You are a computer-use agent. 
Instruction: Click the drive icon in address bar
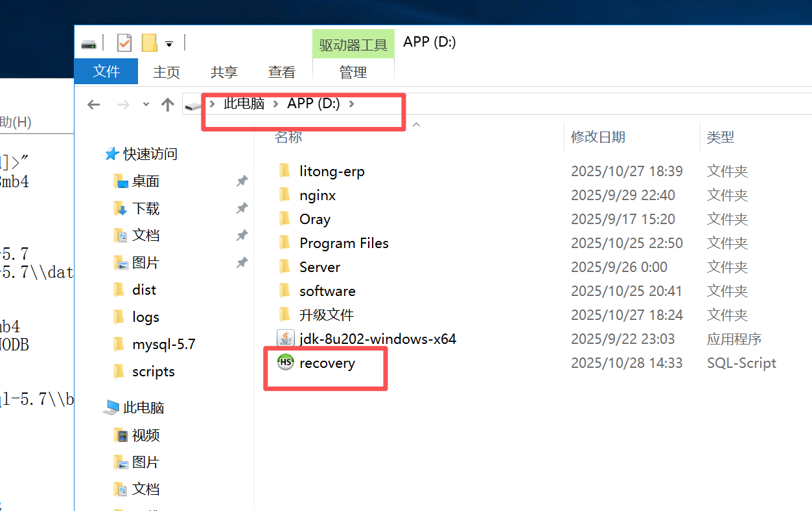click(193, 105)
